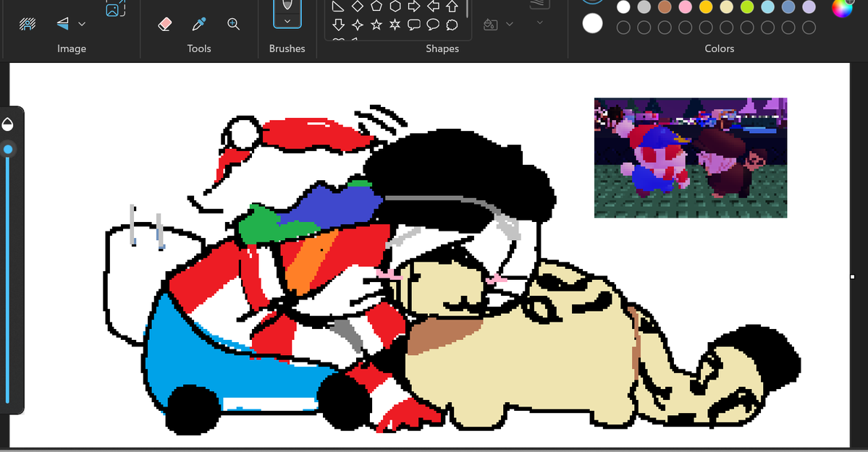This screenshot has height=452, width=868.
Task: Open the shape fill dropdown chevron
Action: tap(510, 25)
